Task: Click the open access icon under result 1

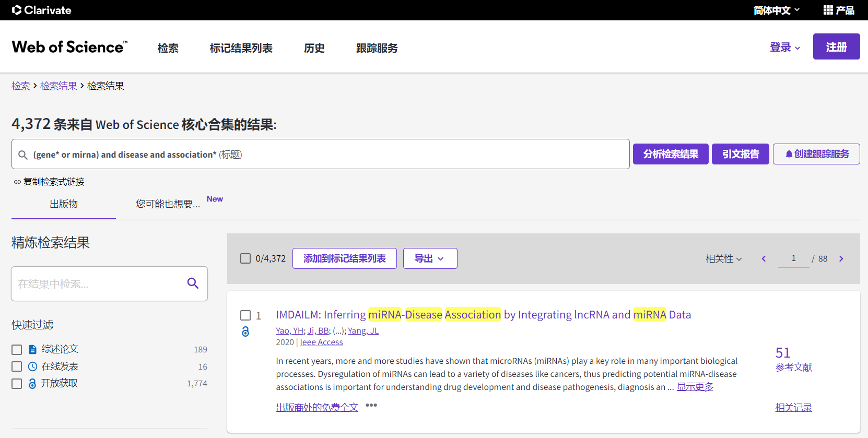Action: 245,332
